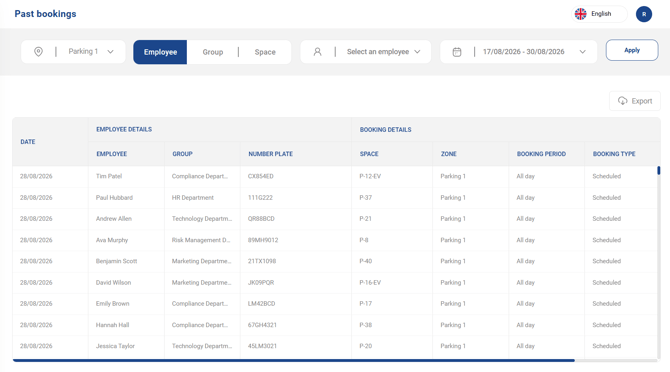Click the horizontal table scrollbar
Screen dimensions: 670x372
tap(294, 360)
